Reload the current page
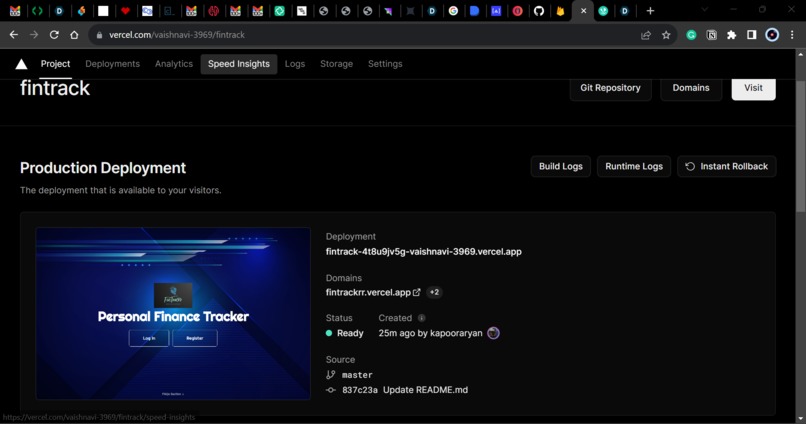The height and width of the screenshot is (424, 806). (x=54, y=35)
